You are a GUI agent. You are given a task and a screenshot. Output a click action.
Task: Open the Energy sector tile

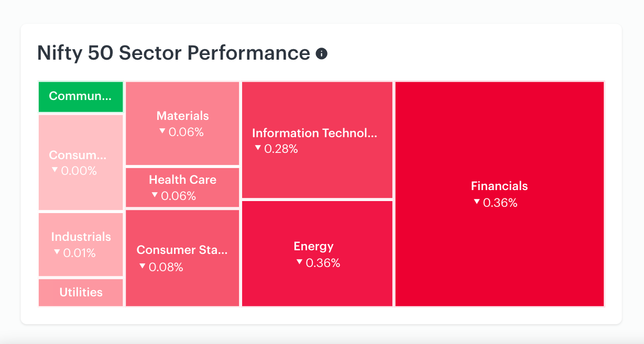(317, 253)
